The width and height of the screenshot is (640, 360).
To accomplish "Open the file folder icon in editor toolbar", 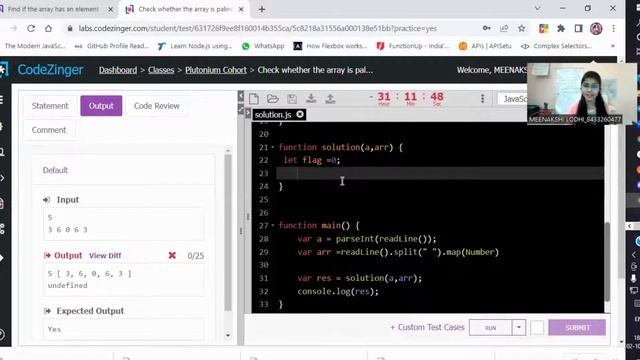I will click(272, 98).
